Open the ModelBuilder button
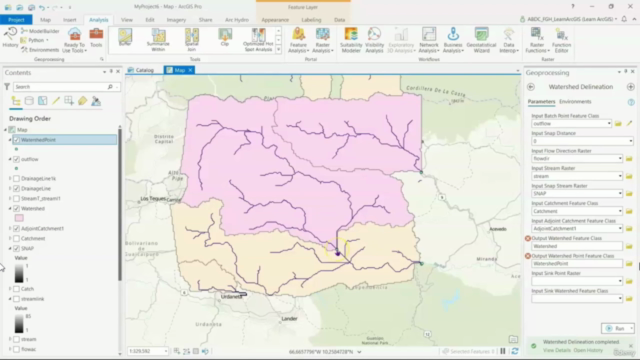Screen dimensions: 640x360 click(40, 31)
